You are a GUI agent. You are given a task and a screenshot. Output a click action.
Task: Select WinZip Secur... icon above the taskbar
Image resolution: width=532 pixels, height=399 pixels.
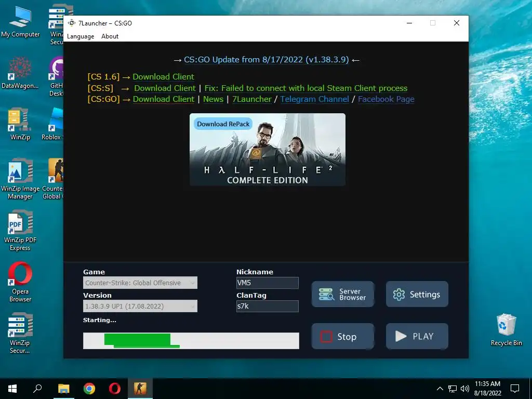click(x=20, y=334)
